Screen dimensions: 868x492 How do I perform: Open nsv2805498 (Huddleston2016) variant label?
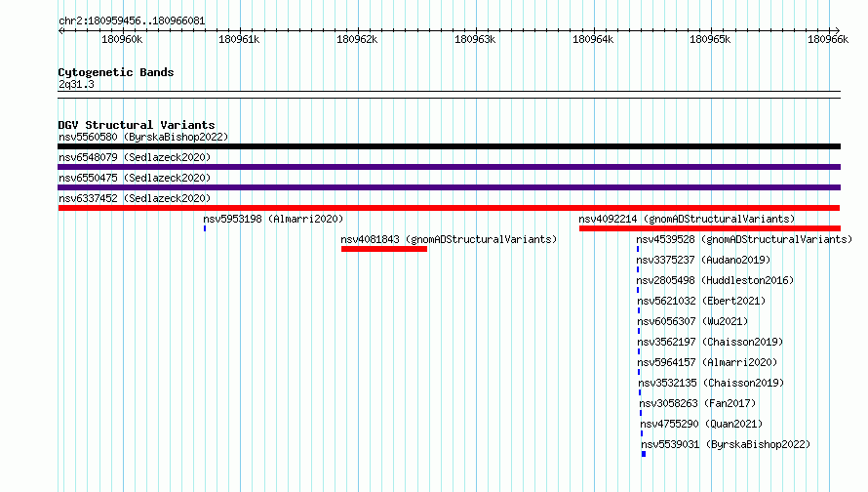pyautogui.click(x=715, y=280)
